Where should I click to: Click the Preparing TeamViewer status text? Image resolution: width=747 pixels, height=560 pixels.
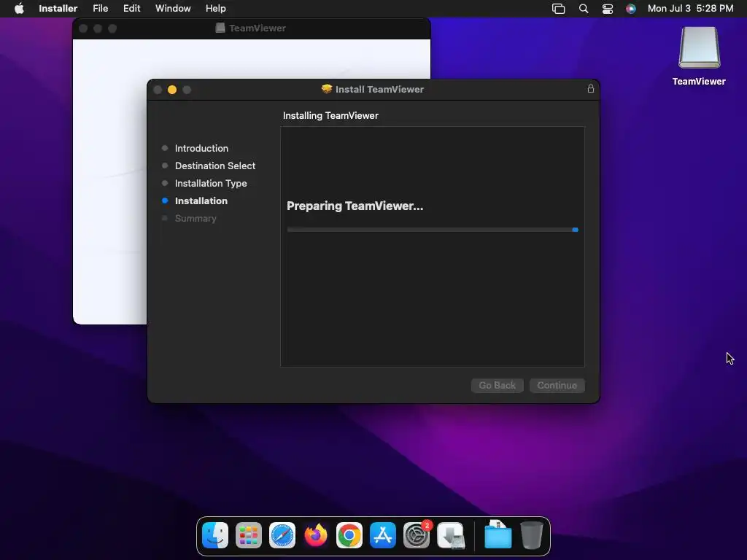coord(355,206)
